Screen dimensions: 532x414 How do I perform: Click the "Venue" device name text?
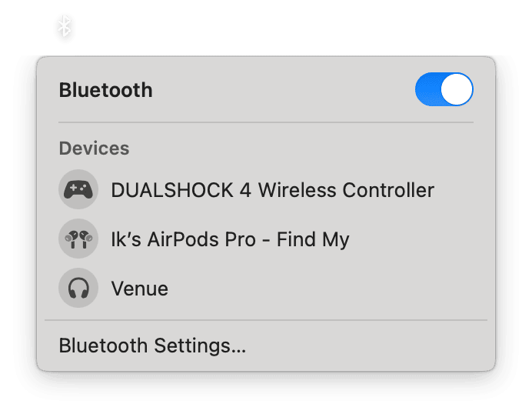coord(139,289)
